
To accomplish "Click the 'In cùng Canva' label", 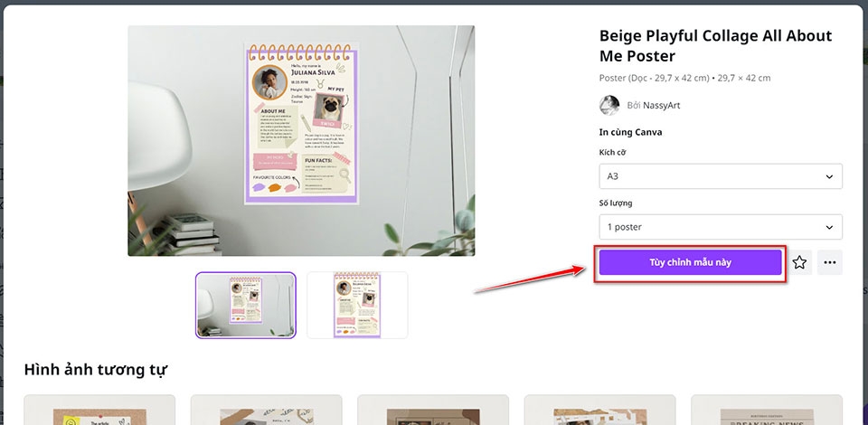I will pos(630,132).
